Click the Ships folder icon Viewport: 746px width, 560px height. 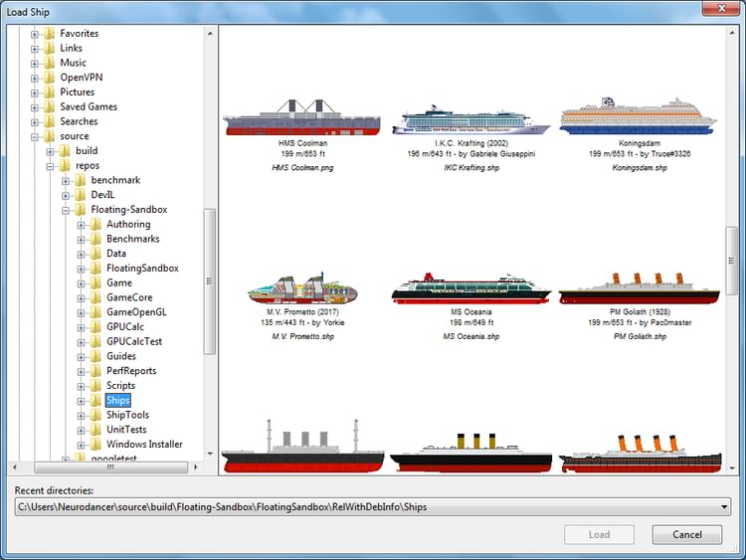[96, 401]
